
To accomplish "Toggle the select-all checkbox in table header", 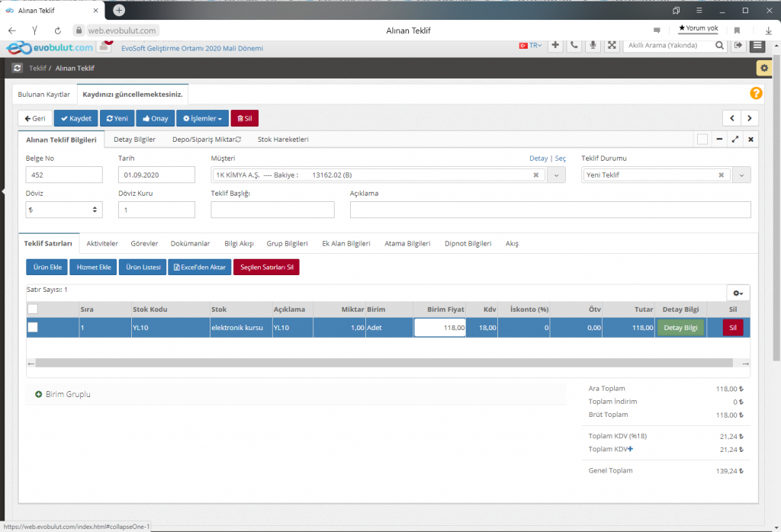I will [x=33, y=309].
